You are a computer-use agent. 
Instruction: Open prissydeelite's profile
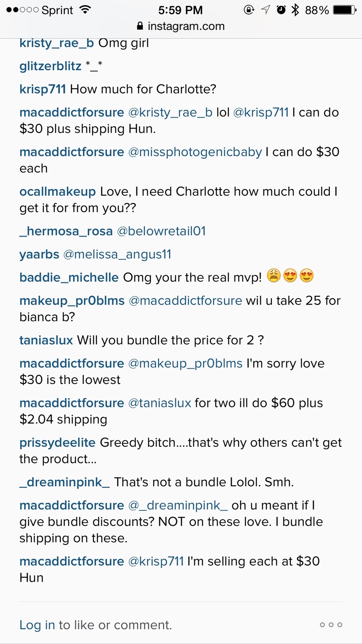coord(58,443)
